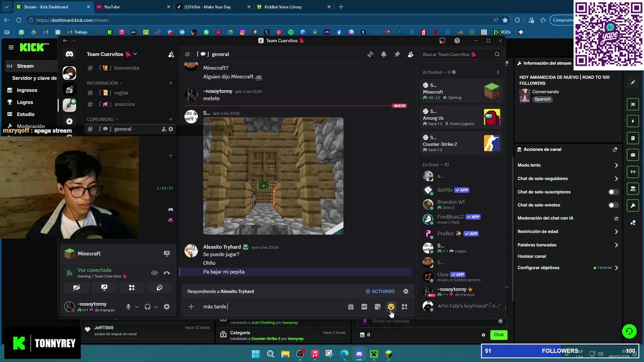Deafen with the headphones icon
Screen dimensions: 644x362
147,307
